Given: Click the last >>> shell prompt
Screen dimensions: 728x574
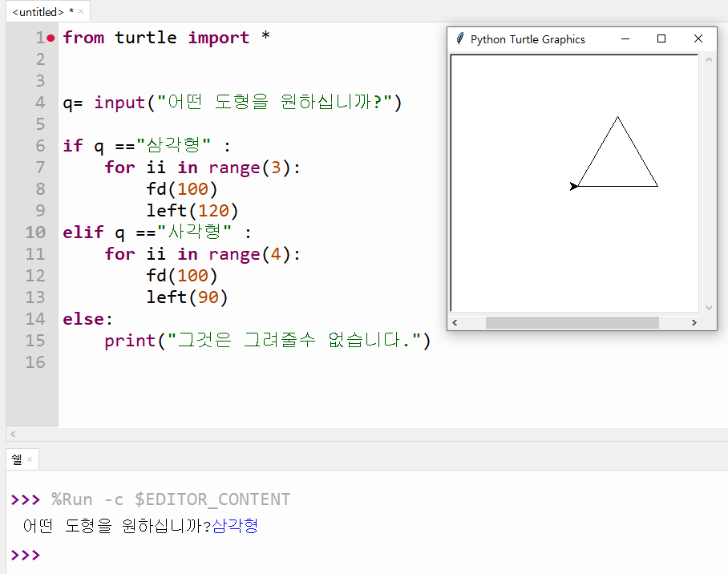Looking at the screenshot, I should (26, 555).
